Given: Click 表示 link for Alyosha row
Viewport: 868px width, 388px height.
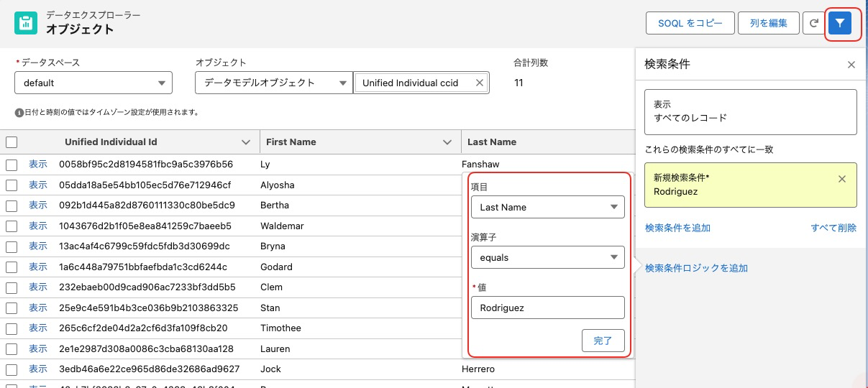Looking at the screenshot, I should point(38,185).
